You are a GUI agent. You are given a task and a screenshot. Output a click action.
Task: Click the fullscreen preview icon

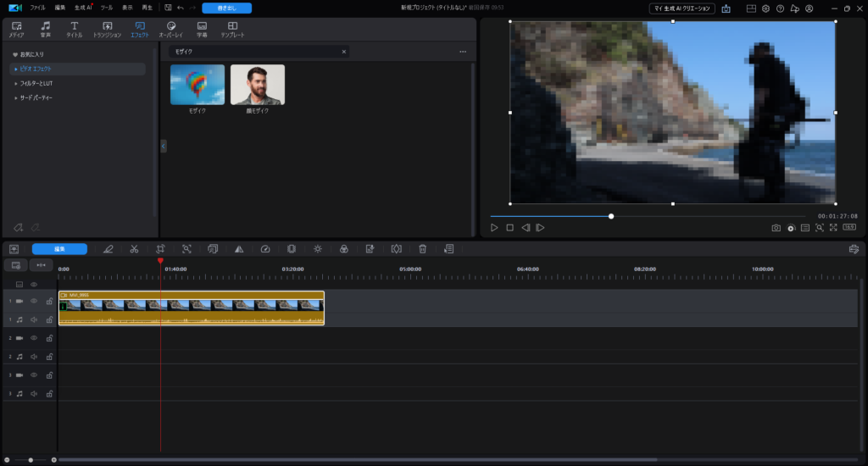coord(833,228)
